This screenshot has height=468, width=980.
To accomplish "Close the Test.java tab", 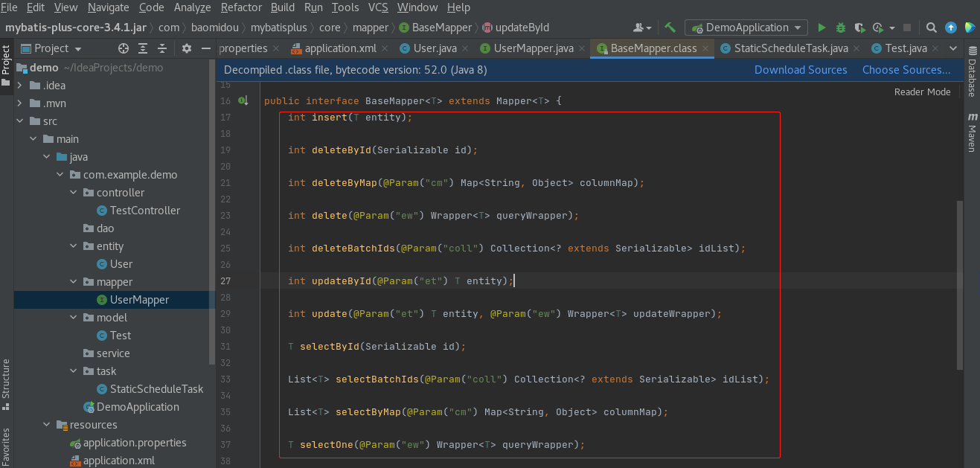I will click(937, 48).
